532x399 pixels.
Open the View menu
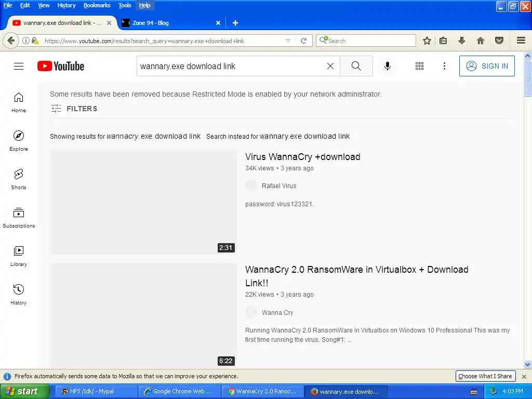click(x=44, y=5)
